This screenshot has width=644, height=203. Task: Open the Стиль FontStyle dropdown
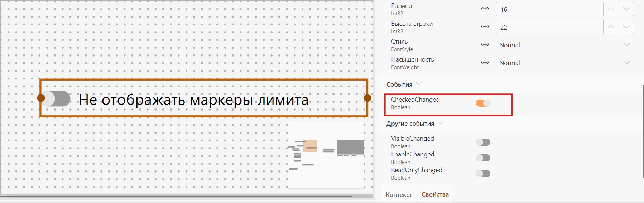pos(565,45)
